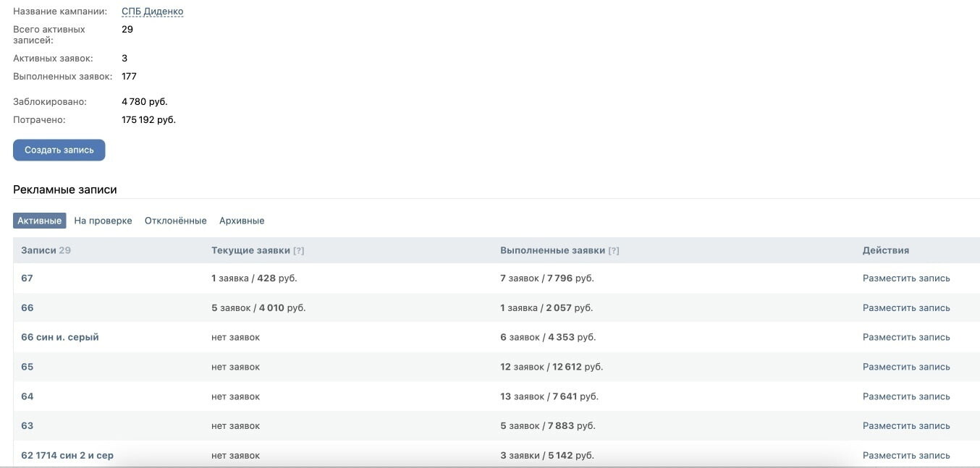Open the help hint next to Текущие заявки

pyautogui.click(x=299, y=251)
